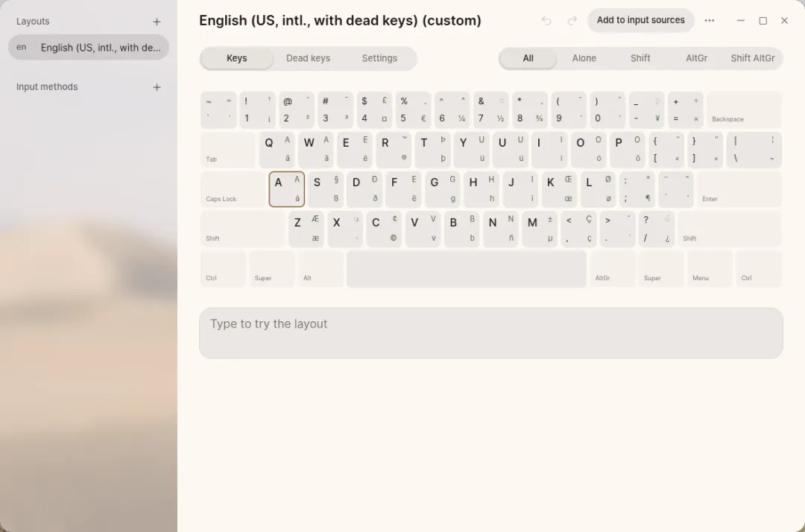Select the H key
This screenshot has height=532, width=805.
(x=482, y=189)
